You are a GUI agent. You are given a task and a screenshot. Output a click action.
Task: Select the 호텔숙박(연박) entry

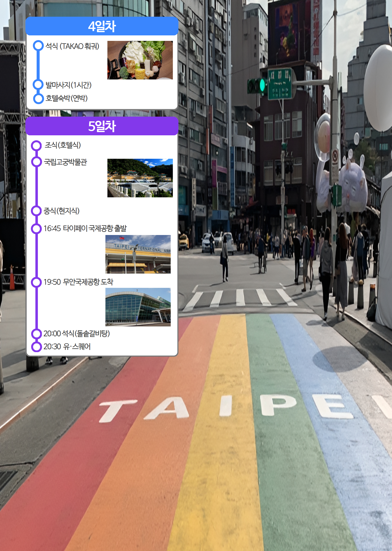67,98
